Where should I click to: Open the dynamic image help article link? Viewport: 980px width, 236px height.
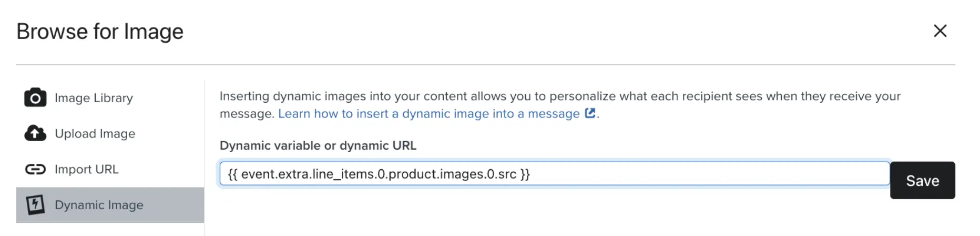coord(428,114)
